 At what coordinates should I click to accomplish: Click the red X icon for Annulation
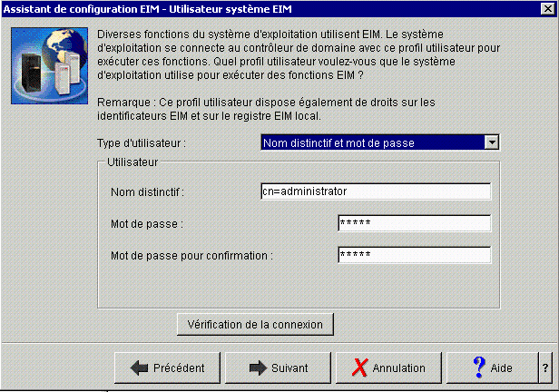(x=359, y=367)
